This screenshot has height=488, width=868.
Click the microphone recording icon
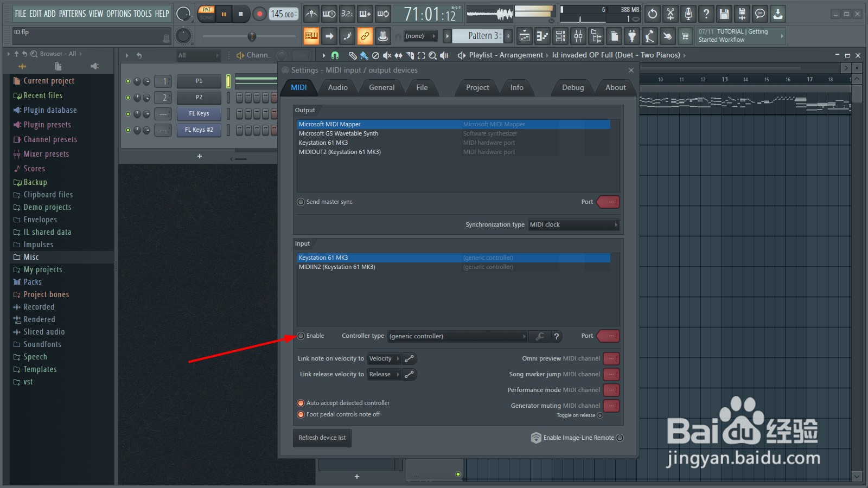[688, 14]
